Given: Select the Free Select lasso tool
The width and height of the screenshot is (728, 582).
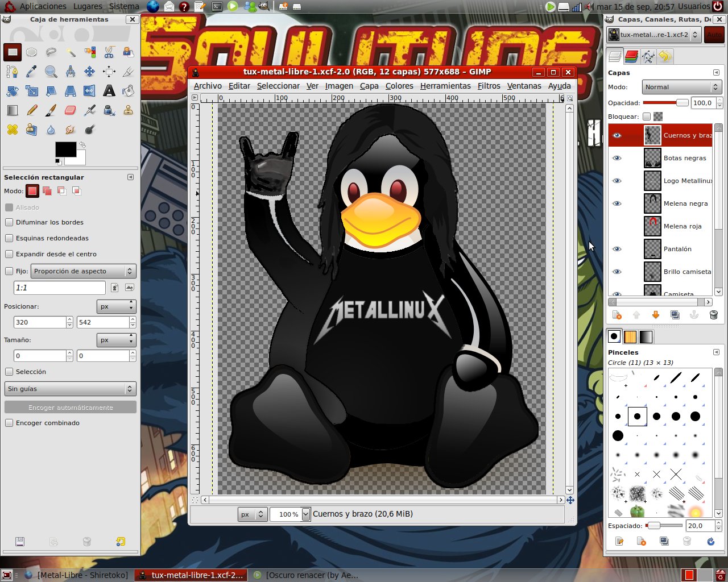Looking at the screenshot, I should [51, 52].
